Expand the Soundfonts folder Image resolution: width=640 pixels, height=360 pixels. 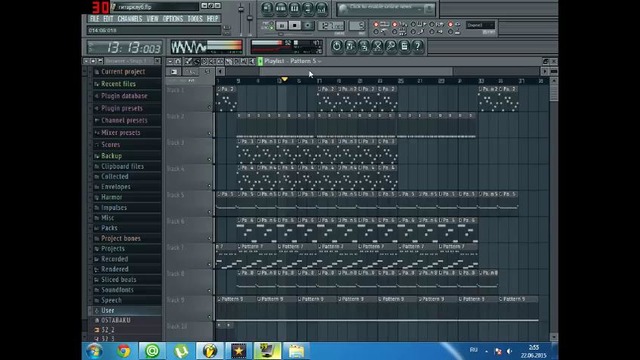tap(117, 290)
